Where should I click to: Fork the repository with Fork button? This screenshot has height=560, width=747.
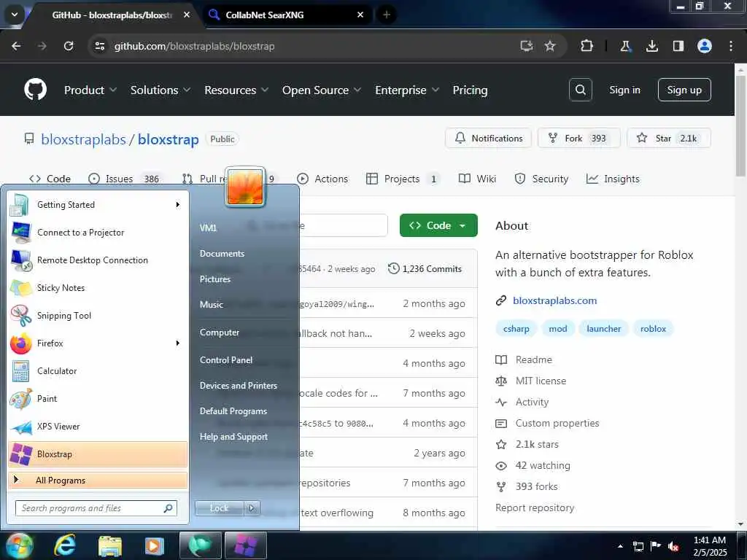tap(578, 138)
